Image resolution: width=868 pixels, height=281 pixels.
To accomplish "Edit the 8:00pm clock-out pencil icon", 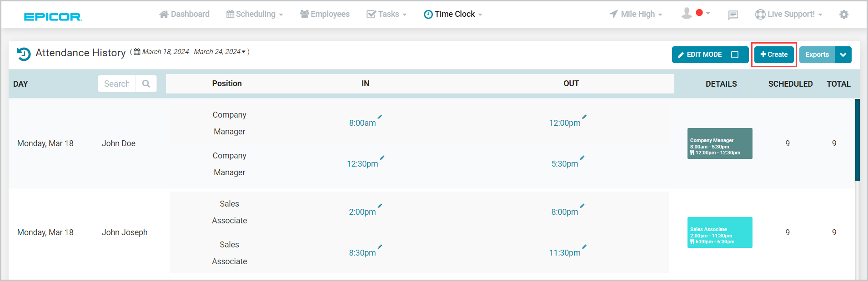I will (x=582, y=206).
